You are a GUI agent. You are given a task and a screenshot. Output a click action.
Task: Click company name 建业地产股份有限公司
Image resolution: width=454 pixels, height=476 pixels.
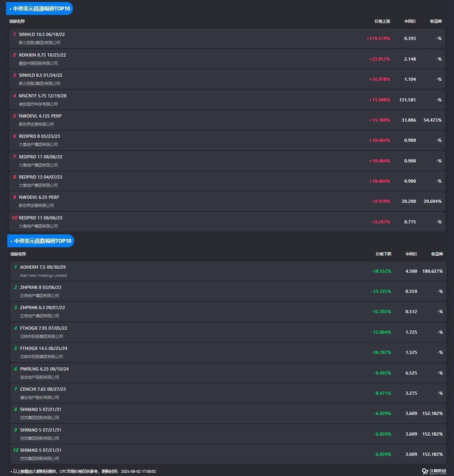(x=40, y=397)
